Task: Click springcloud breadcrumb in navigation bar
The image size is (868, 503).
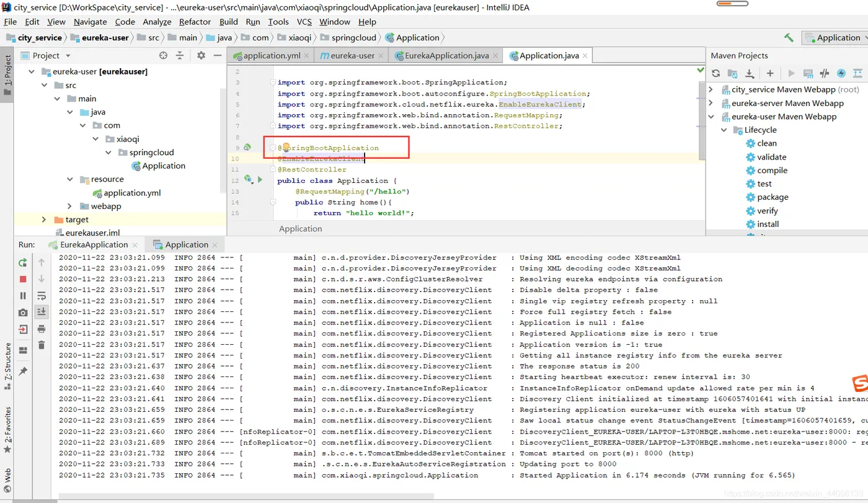Action: click(x=348, y=38)
